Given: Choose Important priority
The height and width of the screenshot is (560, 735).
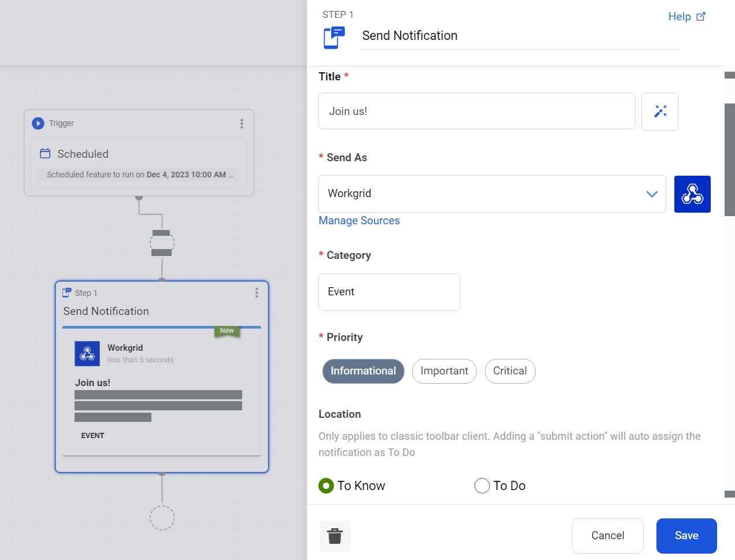Looking at the screenshot, I should (444, 371).
